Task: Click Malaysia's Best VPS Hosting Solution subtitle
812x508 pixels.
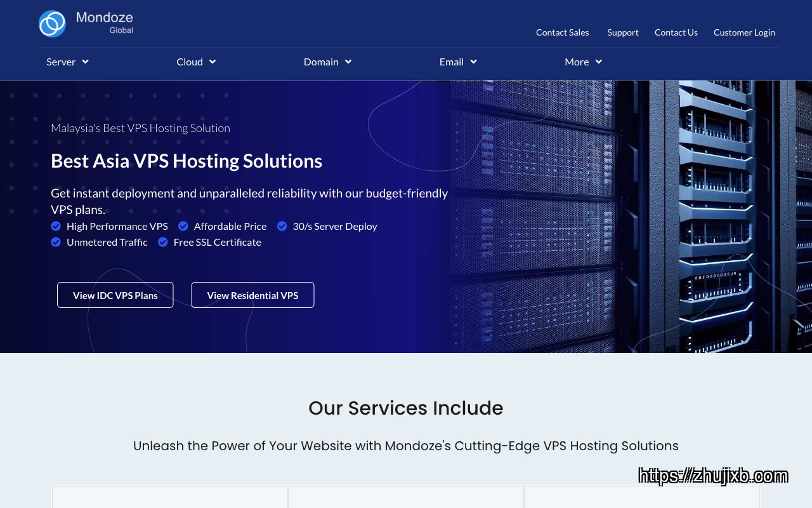Action: point(140,128)
